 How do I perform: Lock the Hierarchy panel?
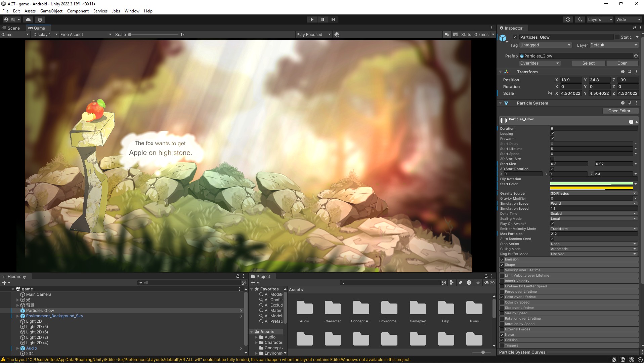(x=238, y=276)
